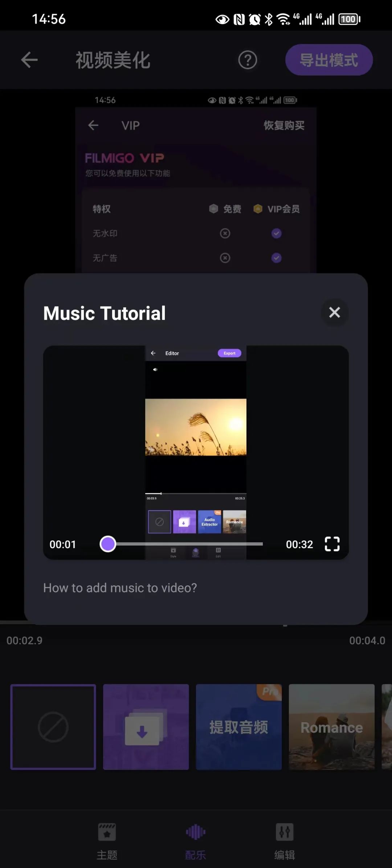This screenshot has width=392, height=868.
Task: Click the 'How to add music to video?' text
Action: (x=120, y=588)
